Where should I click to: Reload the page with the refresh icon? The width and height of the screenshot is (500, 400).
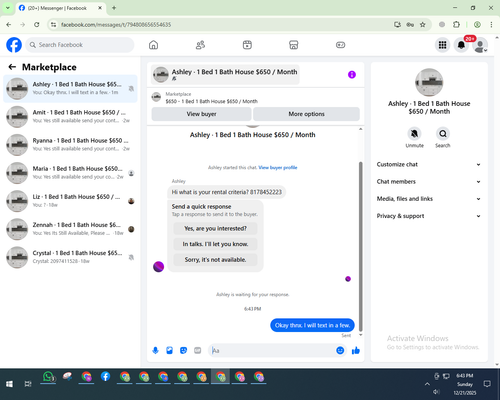click(x=37, y=25)
